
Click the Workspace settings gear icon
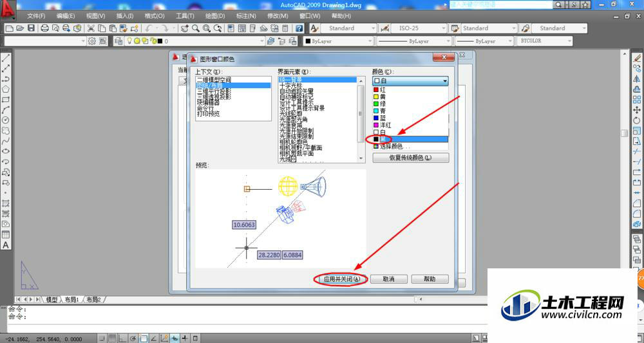click(92, 41)
